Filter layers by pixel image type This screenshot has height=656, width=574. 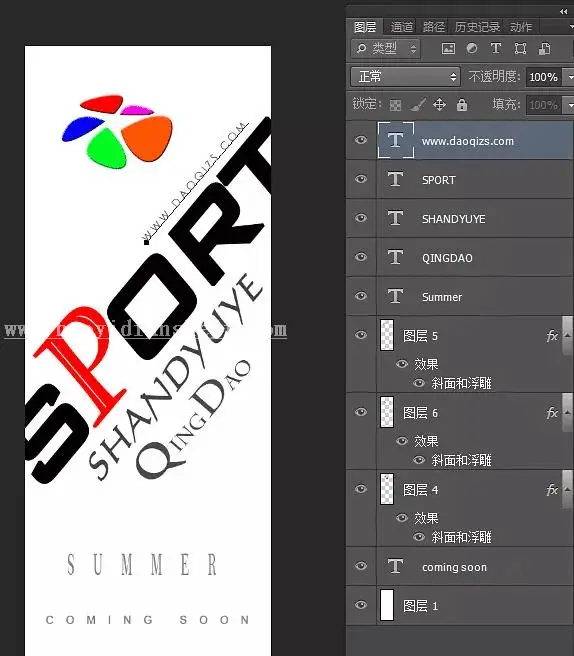click(x=448, y=49)
